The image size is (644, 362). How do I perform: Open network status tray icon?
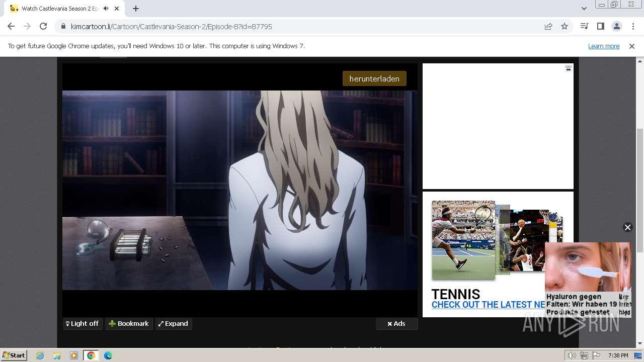[x=584, y=355]
